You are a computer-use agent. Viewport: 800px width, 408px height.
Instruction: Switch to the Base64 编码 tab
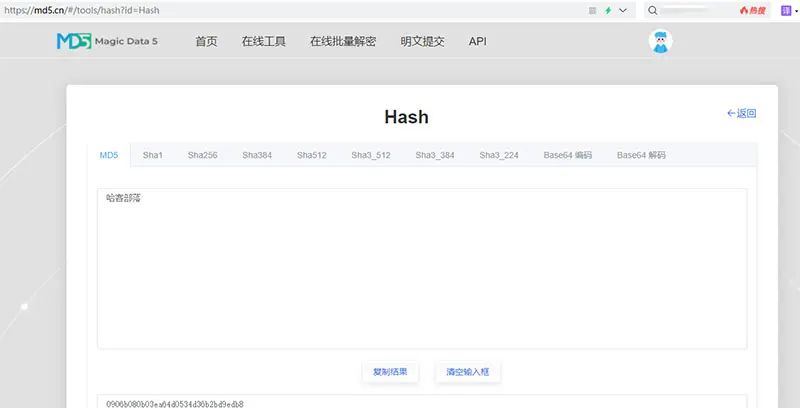(567, 155)
